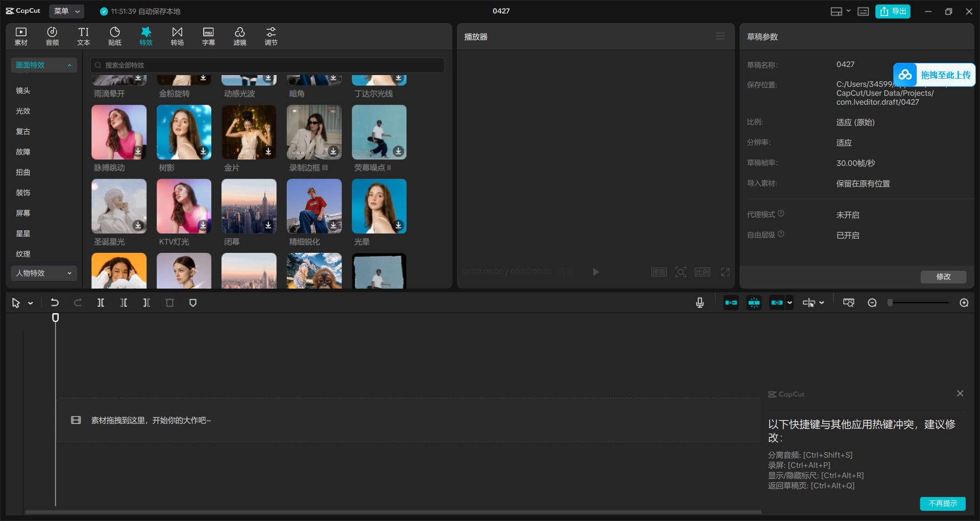Screen dimensions: 980x521
Task: Toggle main track magnet snapping
Action: [x=731, y=303]
